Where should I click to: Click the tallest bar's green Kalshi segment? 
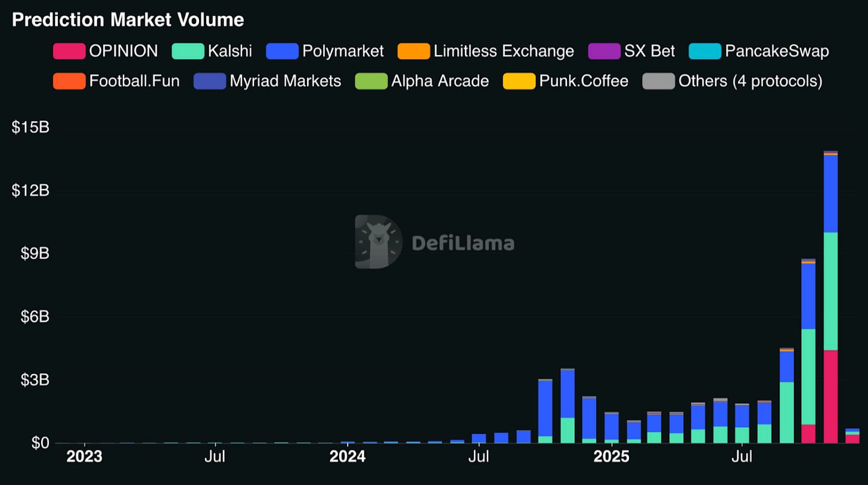click(830, 291)
